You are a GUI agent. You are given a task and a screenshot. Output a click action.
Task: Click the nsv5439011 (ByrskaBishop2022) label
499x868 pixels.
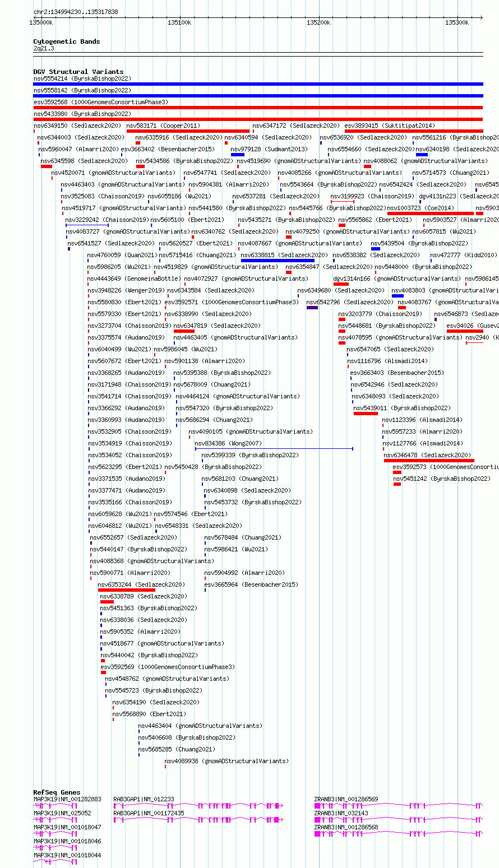tap(402, 409)
